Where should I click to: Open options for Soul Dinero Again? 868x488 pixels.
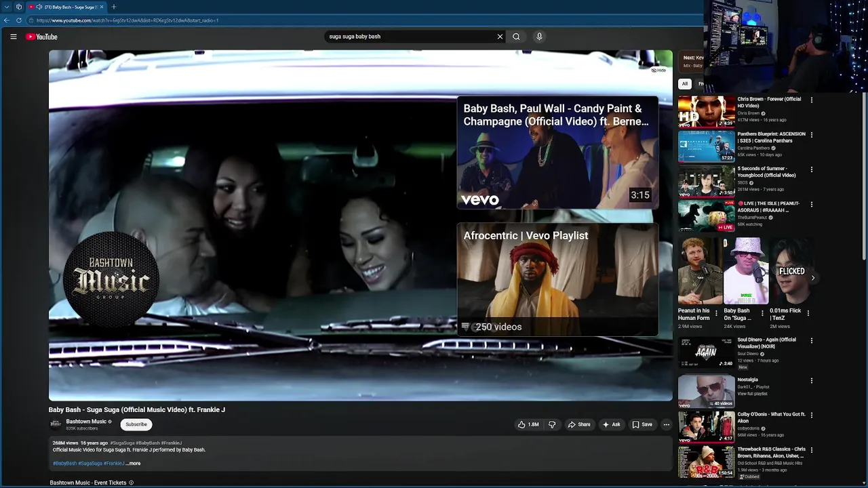coord(812,341)
